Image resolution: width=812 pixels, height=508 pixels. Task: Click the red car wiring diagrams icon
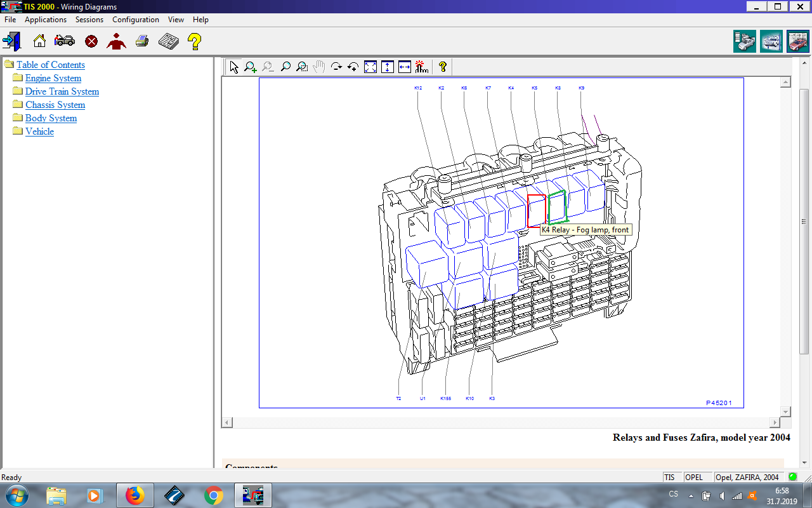pos(797,41)
